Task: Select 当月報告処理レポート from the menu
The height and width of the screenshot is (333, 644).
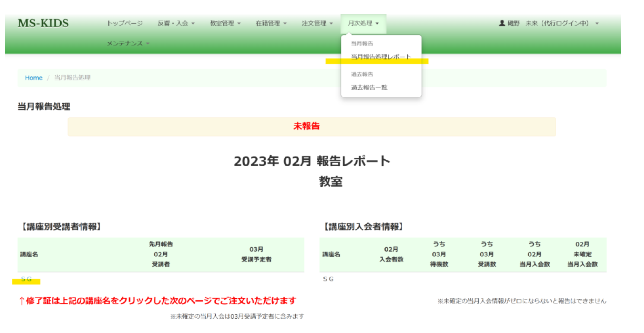Action: click(381, 57)
